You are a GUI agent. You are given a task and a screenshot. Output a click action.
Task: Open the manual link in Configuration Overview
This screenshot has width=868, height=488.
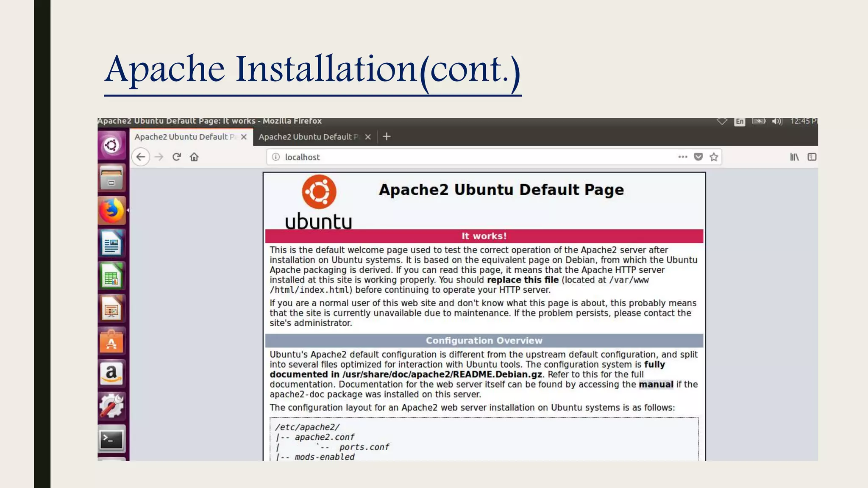(x=656, y=384)
